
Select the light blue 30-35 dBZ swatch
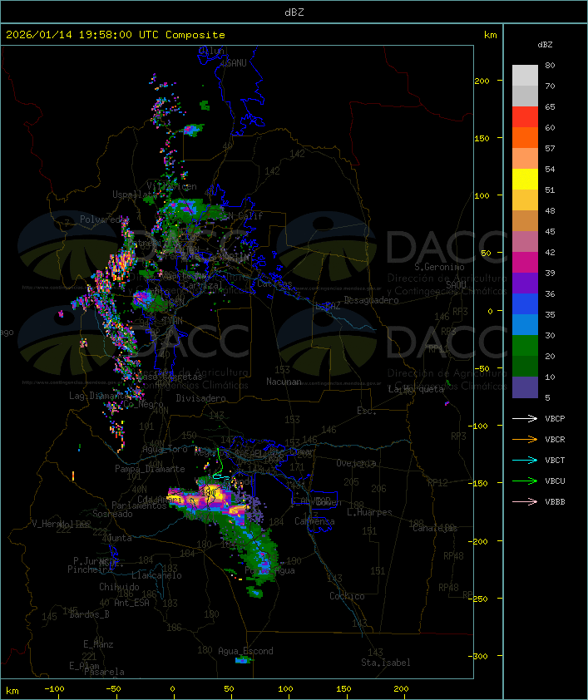[x=525, y=324]
